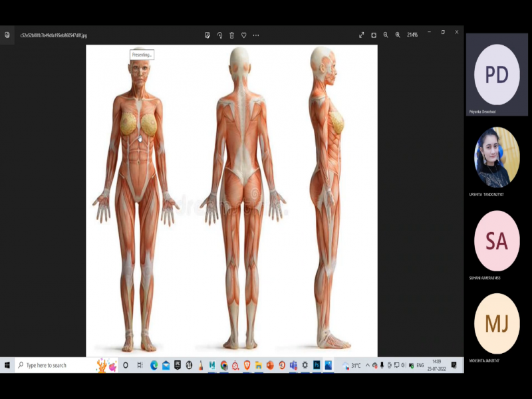Select Priyanka's PD participant tile
This screenshot has height=399, width=532.
496,74
